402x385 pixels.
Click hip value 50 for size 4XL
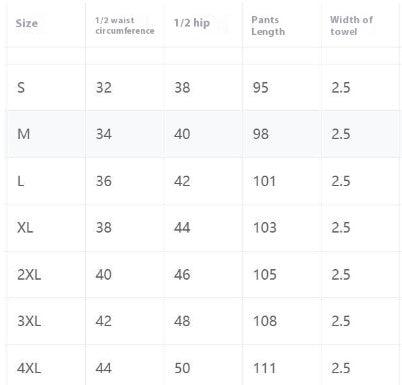click(182, 368)
